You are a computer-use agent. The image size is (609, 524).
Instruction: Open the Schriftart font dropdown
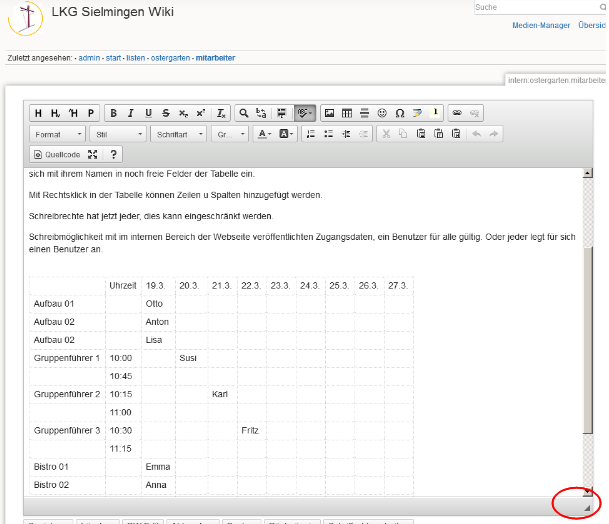coord(179,134)
